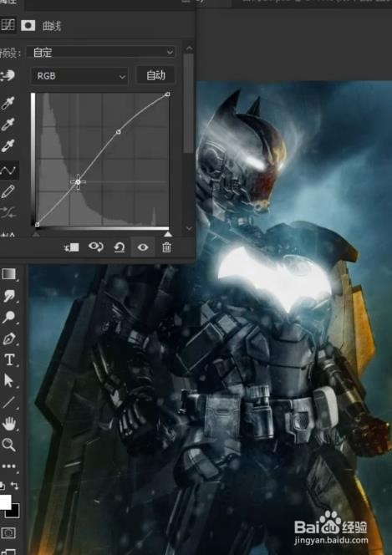Image resolution: width=392 pixels, height=555 pixels.
Task: Click the white input slider triangle below the curve
Action: [x=168, y=234]
